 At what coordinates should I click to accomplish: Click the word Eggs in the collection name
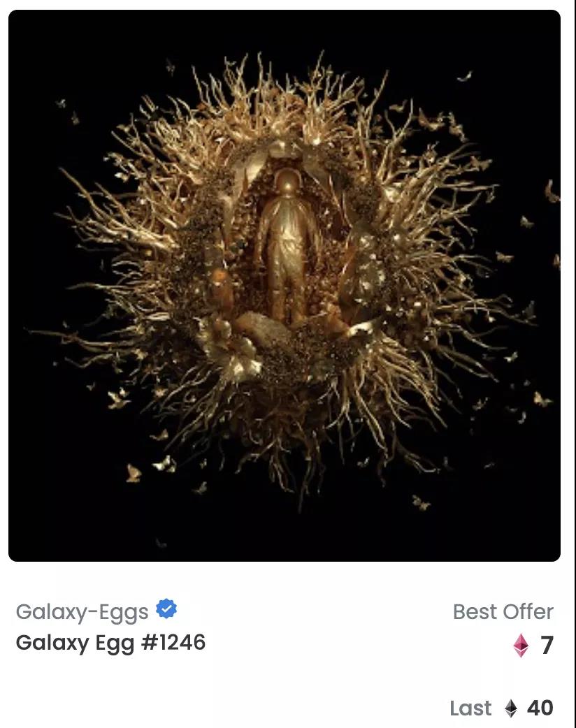124,613
